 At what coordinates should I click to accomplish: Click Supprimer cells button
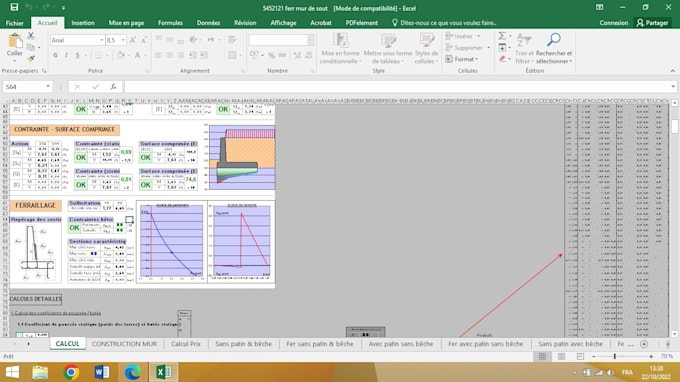pos(468,47)
